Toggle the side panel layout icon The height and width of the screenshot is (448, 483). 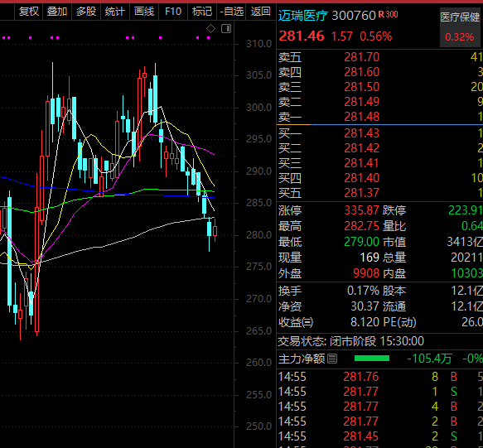[x=226, y=29]
